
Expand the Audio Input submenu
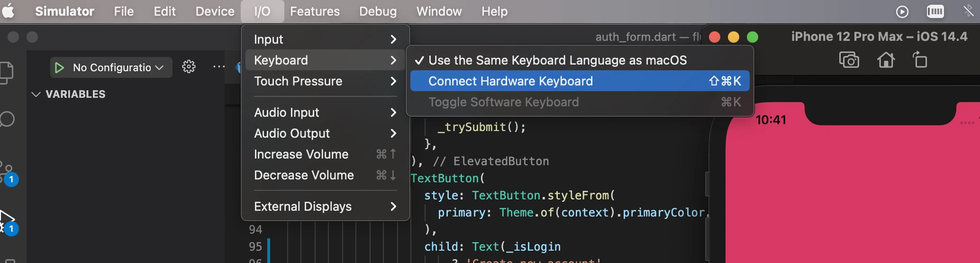tap(325, 112)
